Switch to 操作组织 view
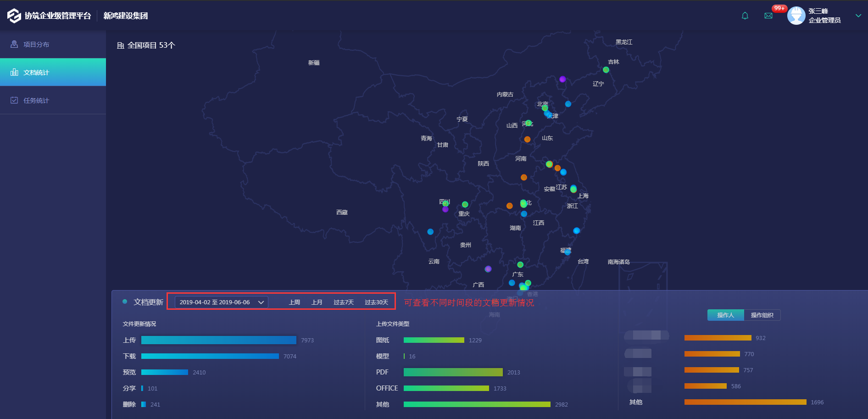 [x=762, y=315]
